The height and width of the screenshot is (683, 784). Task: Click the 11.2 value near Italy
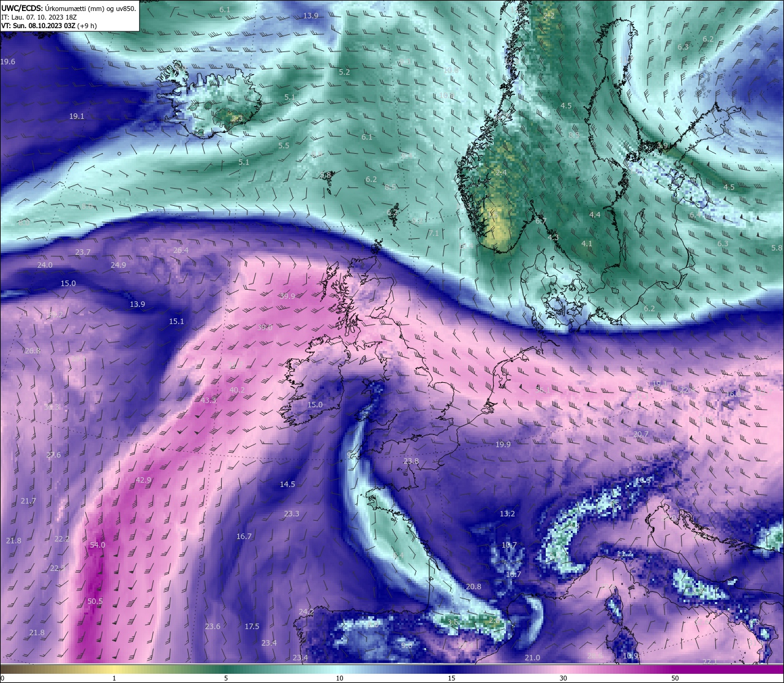(x=624, y=554)
